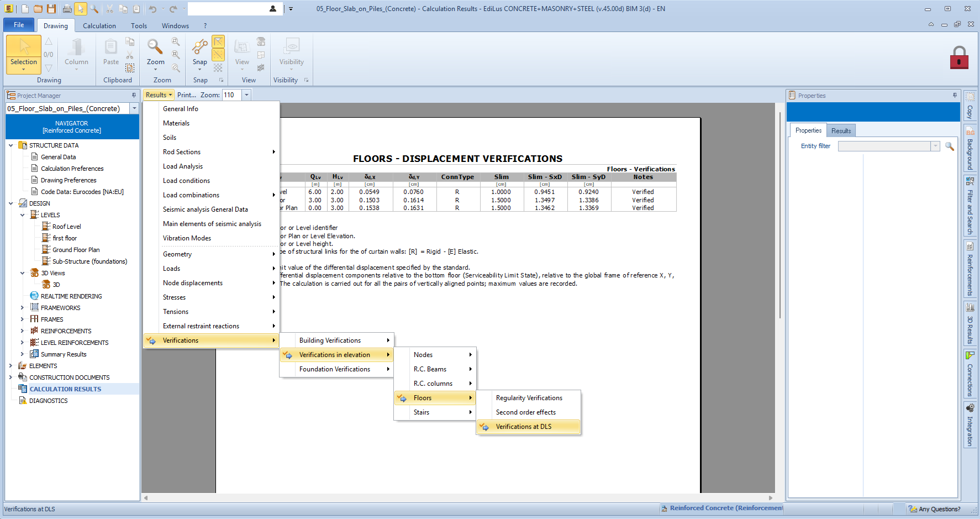Click the Any Questions? link in status bar
980x519 pixels.
(939, 509)
